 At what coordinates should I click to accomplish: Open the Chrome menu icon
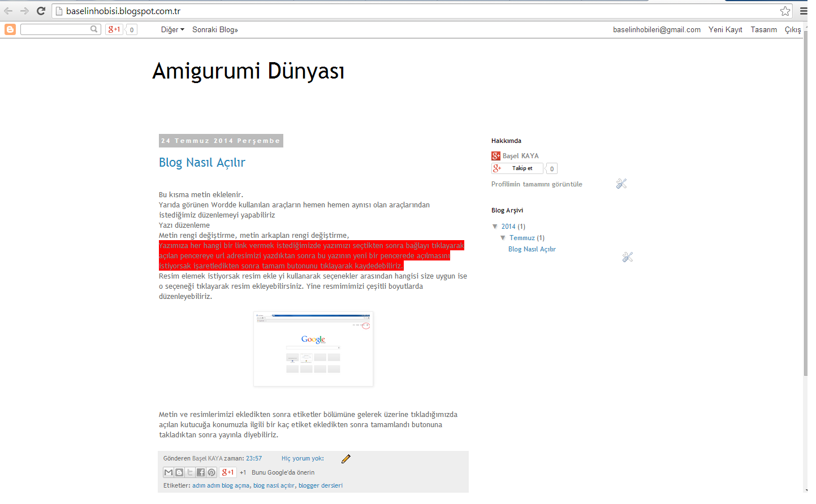click(804, 11)
